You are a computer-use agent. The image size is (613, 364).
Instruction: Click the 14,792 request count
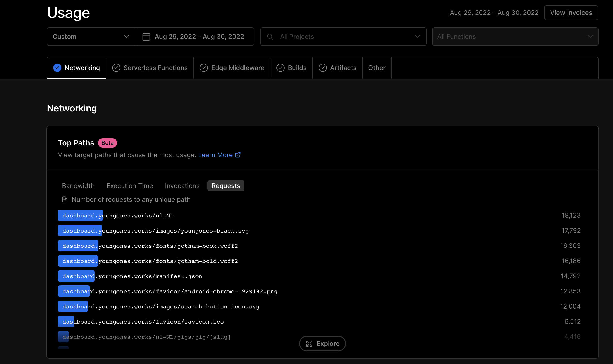tap(570, 276)
